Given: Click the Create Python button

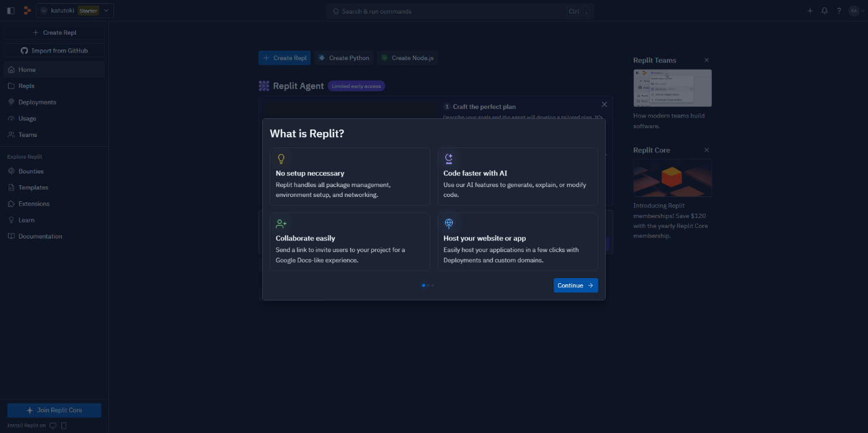Looking at the screenshot, I should [x=344, y=58].
